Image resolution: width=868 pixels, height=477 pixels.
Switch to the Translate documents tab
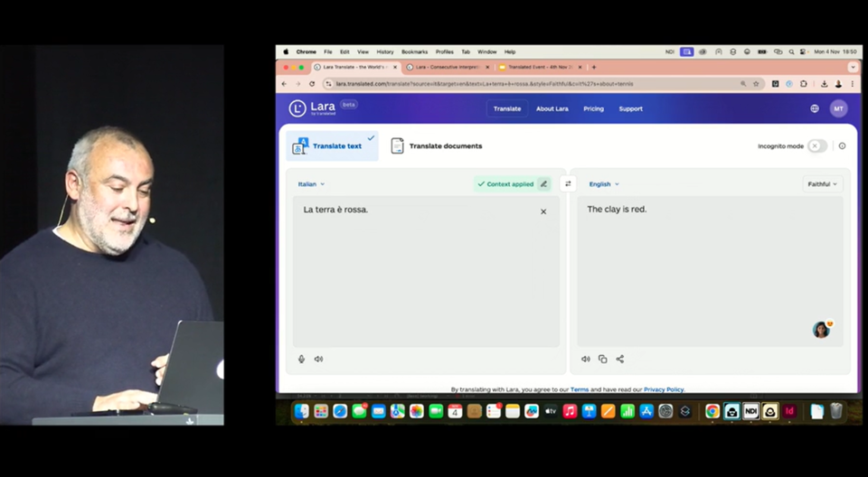(x=437, y=145)
